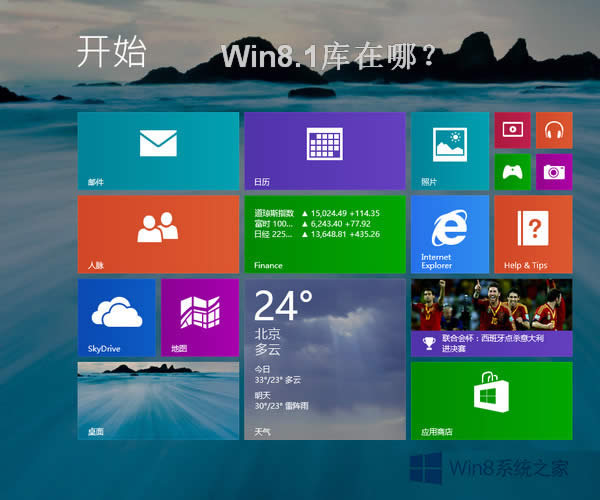600x500 pixels.
Task: Launch the Video app tile
Action: click(x=512, y=130)
